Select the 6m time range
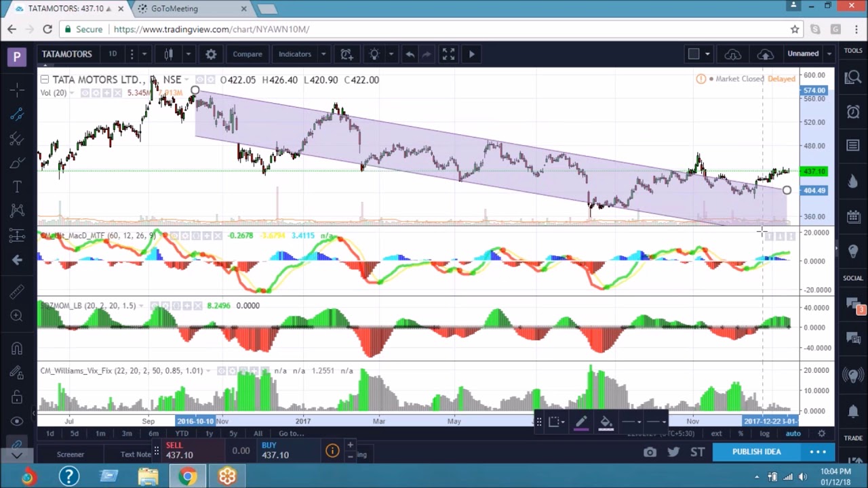868x488 pixels. pos(153,434)
